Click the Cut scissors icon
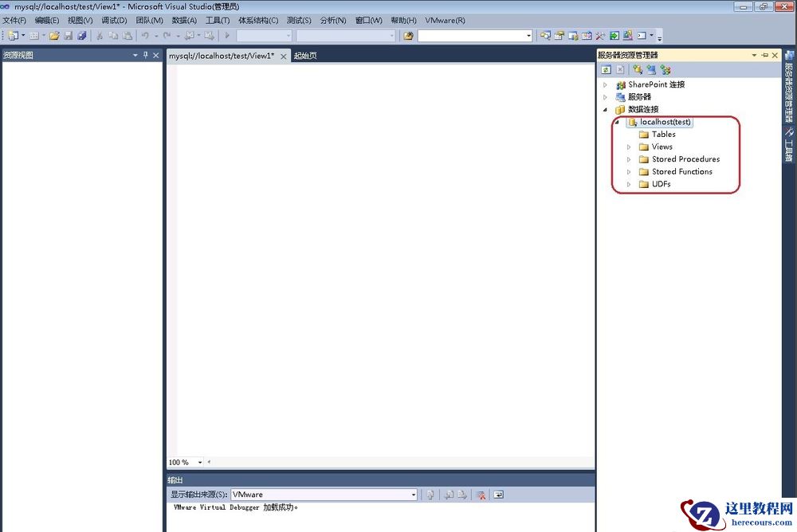The image size is (797, 532). pos(100,36)
